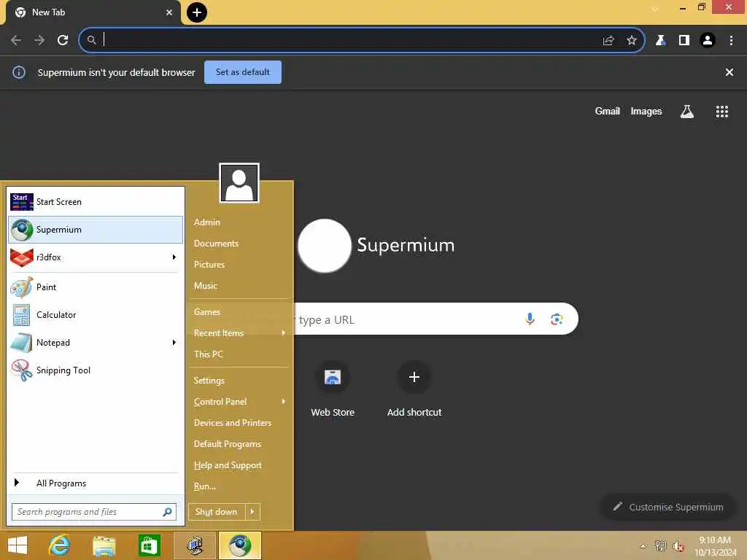Expand shut down options arrow
The height and width of the screenshot is (560, 747).
tap(252, 512)
